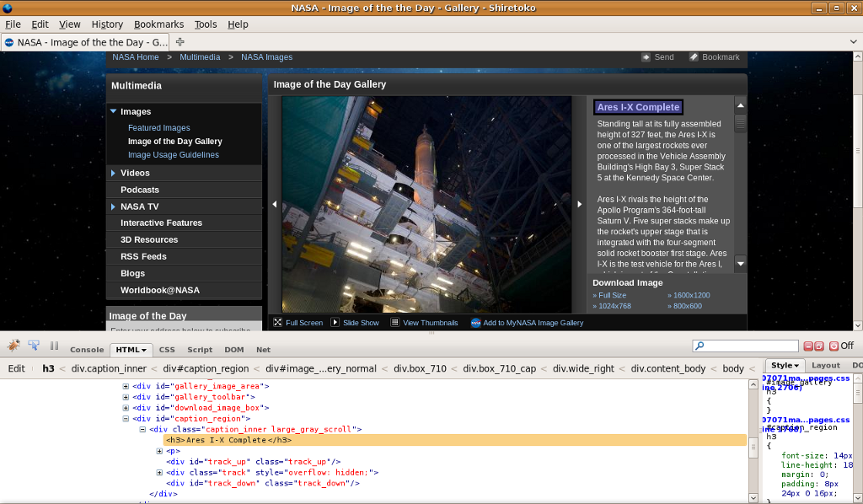Image resolution: width=863 pixels, height=504 pixels.
Task: Open the list-all-tabs arrow
Action: click(x=853, y=42)
